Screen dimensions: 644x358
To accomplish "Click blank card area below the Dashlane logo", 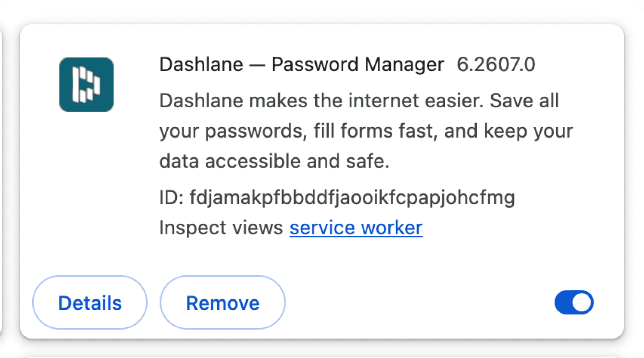I will tap(87, 192).
